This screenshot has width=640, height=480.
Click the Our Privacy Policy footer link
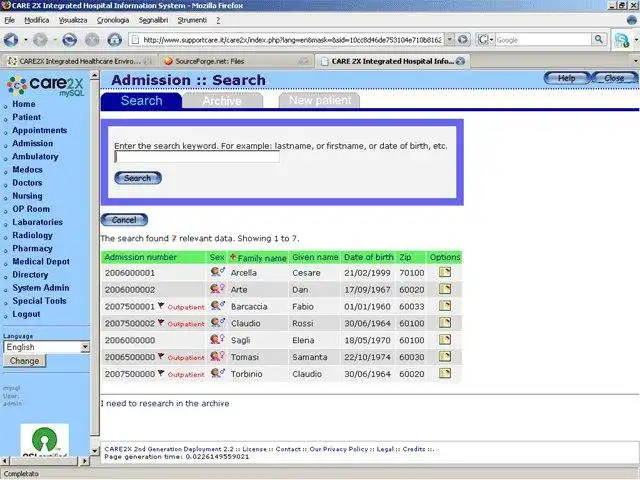pyautogui.click(x=339, y=449)
